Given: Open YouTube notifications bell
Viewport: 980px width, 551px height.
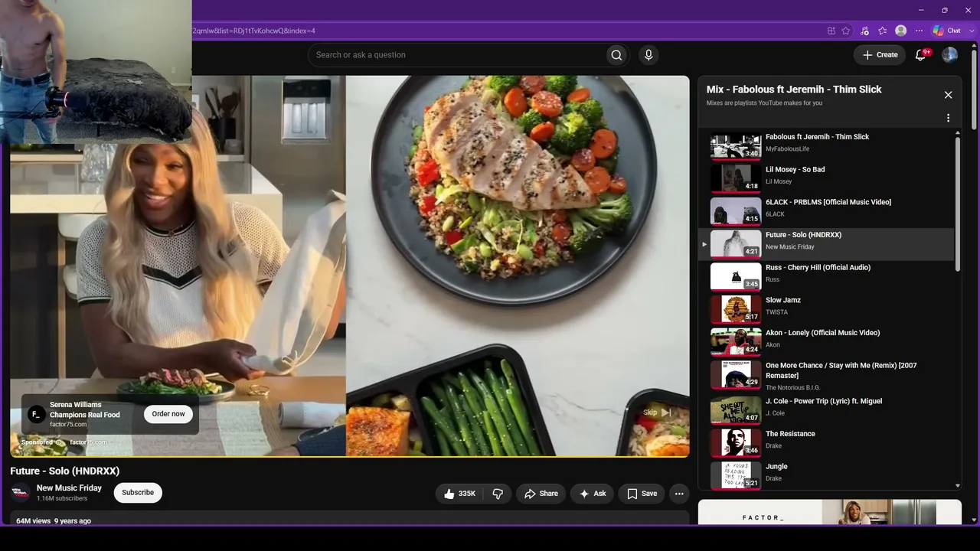Looking at the screenshot, I should pos(921,55).
